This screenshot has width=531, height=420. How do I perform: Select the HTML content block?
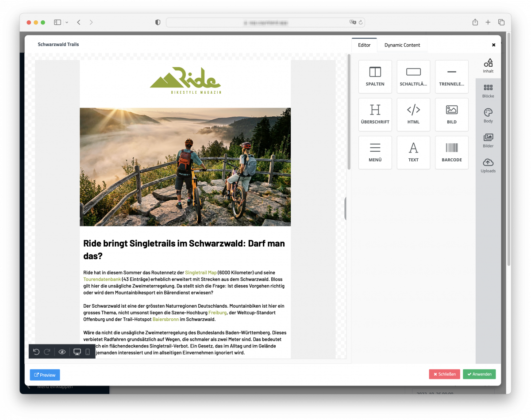pos(413,115)
